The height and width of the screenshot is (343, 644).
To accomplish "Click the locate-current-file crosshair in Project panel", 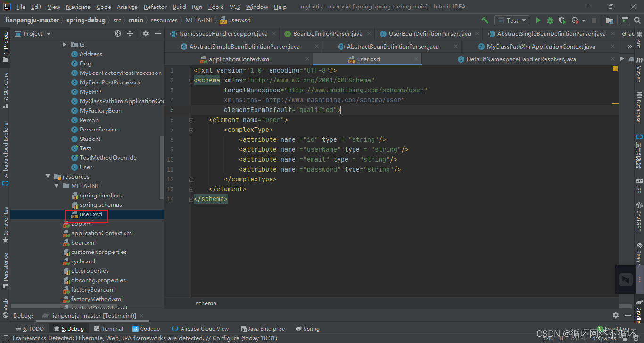I will (118, 33).
